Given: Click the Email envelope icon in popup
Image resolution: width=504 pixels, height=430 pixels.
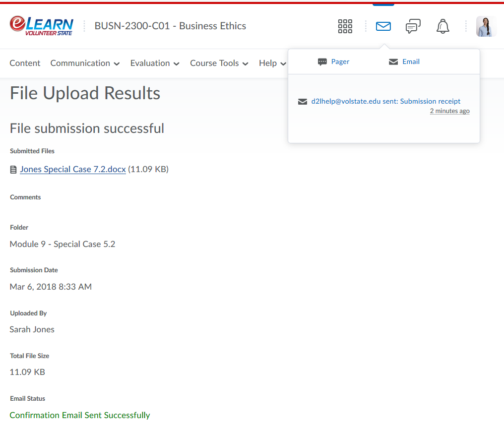Looking at the screenshot, I should pos(393,62).
